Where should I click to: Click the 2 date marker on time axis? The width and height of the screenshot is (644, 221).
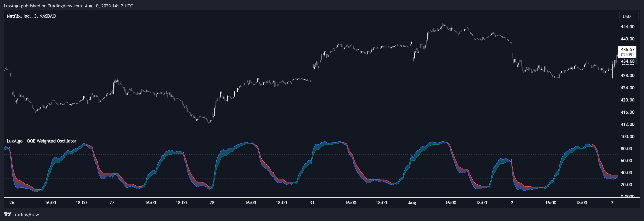click(x=512, y=203)
